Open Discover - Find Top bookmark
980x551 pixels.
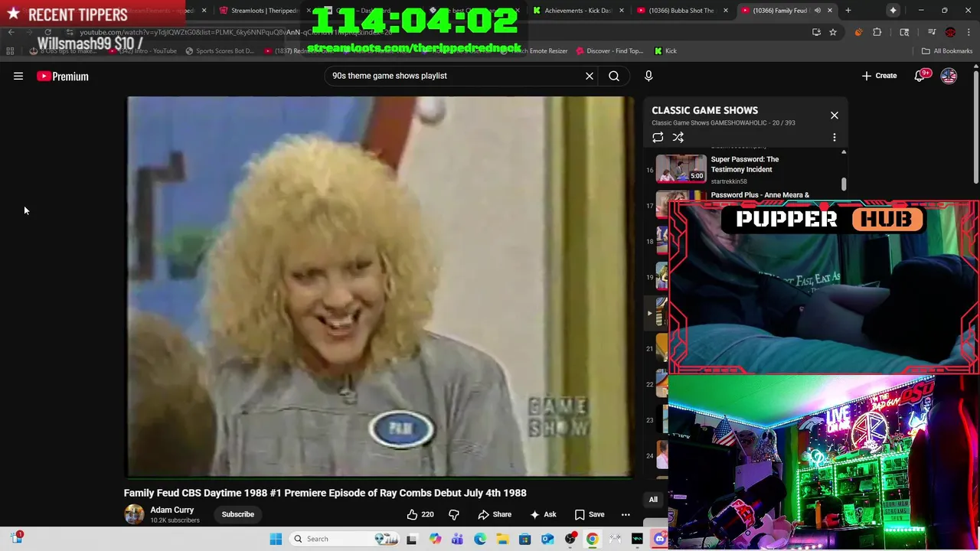(609, 51)
